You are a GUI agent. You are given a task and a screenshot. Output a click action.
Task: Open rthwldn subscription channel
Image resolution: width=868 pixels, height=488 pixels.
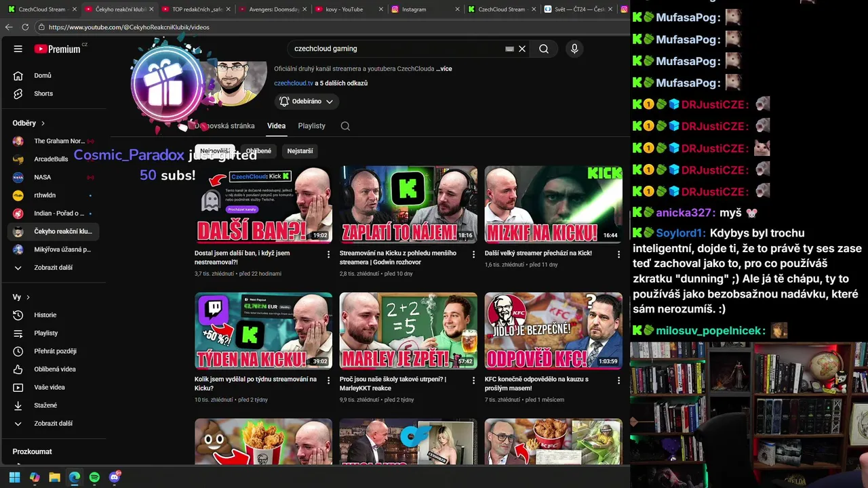click(x=52, y=195)
